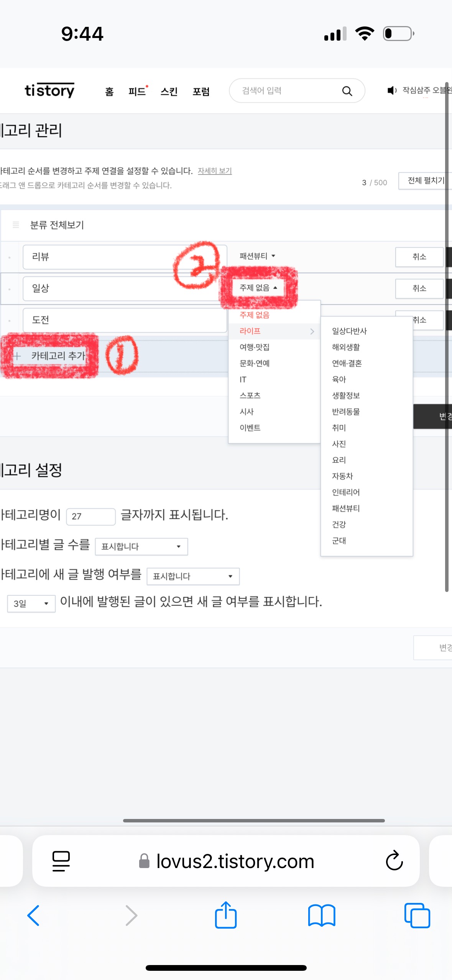Choose 해외생활 subtopic

pyautogui.click(x=346, y=347)
